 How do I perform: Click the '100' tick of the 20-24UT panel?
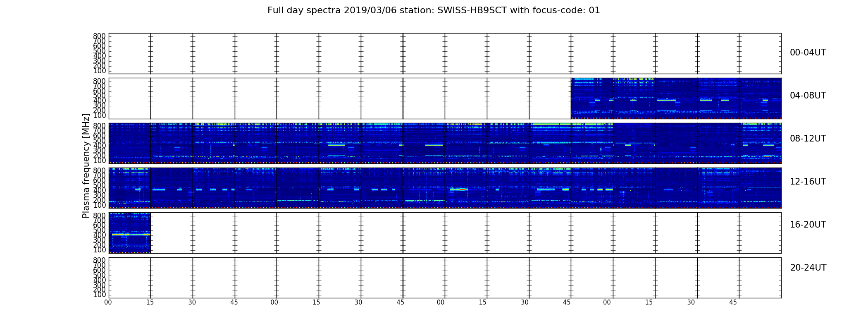pyautogui.click(x=99, y=295)
